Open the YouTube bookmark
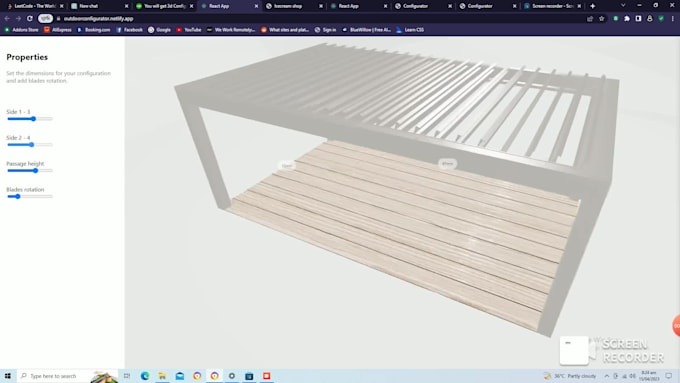This screenshot has height=383, width=680. (189, 30)
